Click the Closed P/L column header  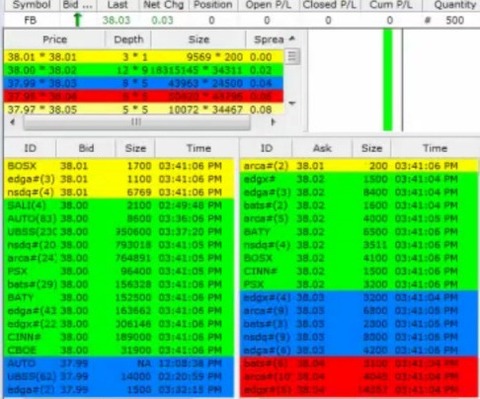click(329, 5)
